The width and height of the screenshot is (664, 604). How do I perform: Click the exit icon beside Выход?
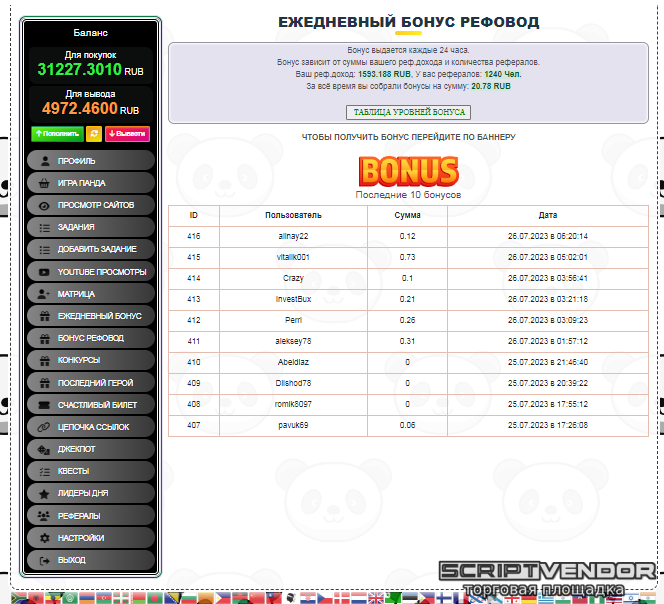click(x=44, y=560)
